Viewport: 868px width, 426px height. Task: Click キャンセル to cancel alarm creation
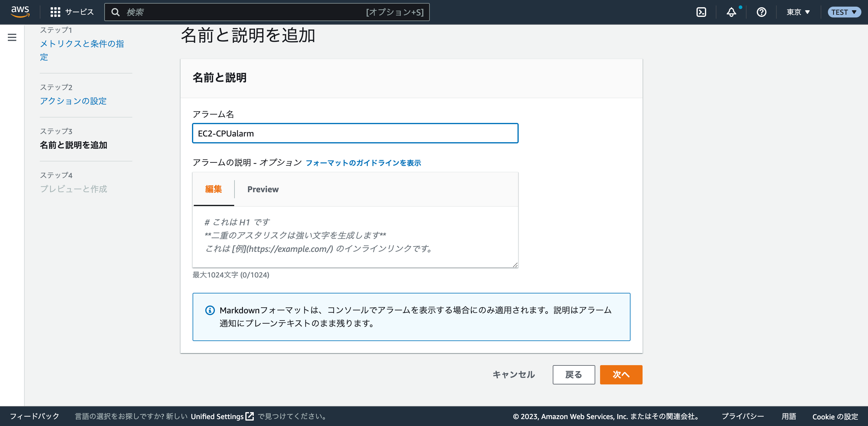pos(513,374)
